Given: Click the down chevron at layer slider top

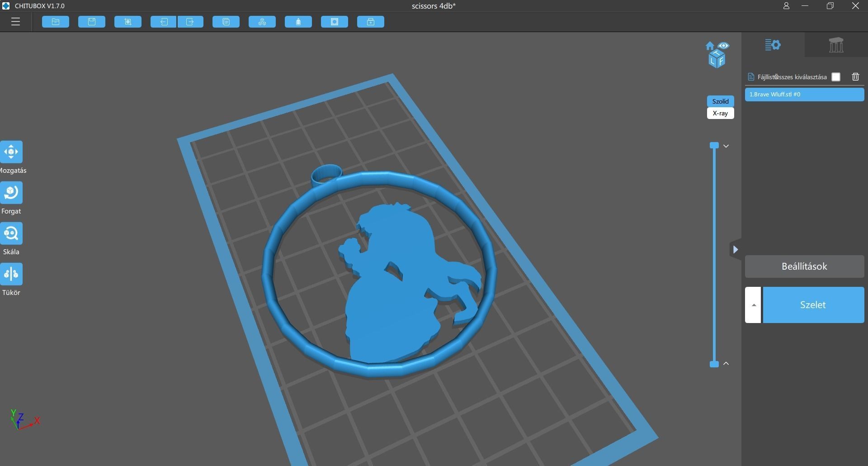Looking at the screenshot, I should 726,146.
